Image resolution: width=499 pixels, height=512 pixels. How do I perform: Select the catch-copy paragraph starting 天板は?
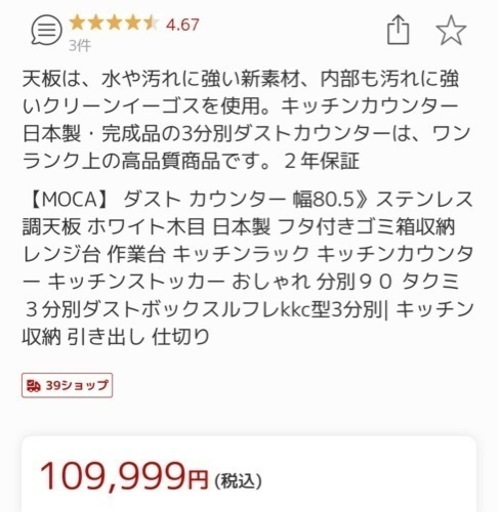(247, 120)
